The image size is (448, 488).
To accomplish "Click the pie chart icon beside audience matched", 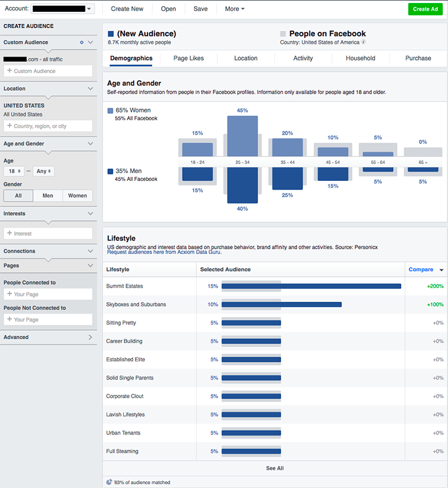I will click(x=109, y=482).
